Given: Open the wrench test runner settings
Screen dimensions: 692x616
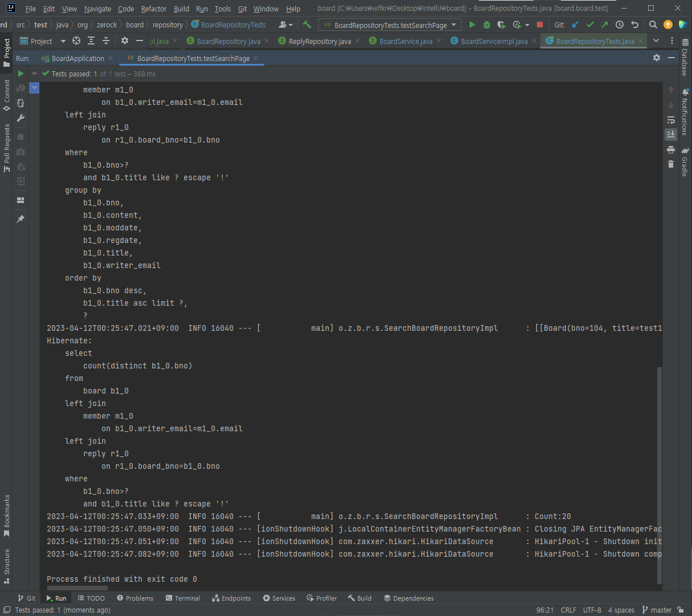Looking at the screenshot, I should (x=21, y=118).
